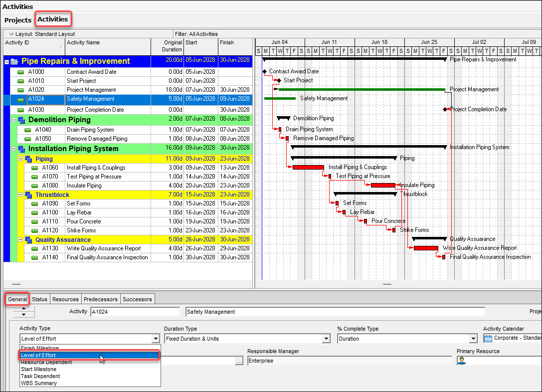542x392 pixels.
Task: Click the green activity icon for A1030
Action: (x=21, y=110)
